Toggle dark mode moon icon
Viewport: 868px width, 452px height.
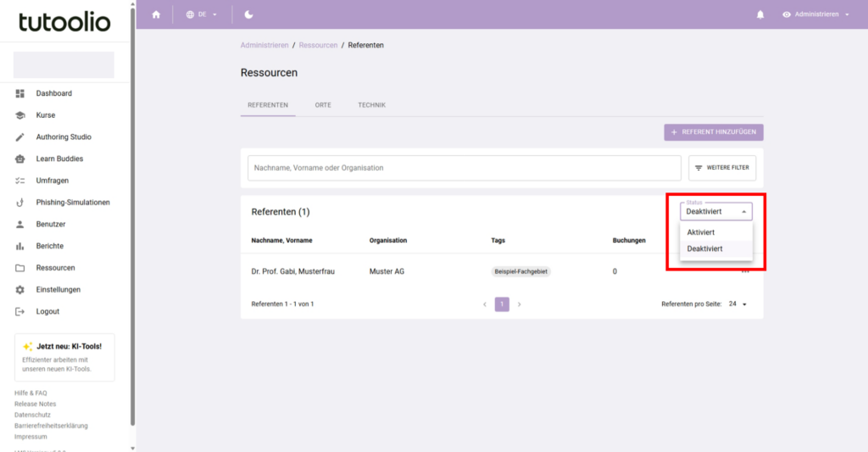click(x=248, y=14)
